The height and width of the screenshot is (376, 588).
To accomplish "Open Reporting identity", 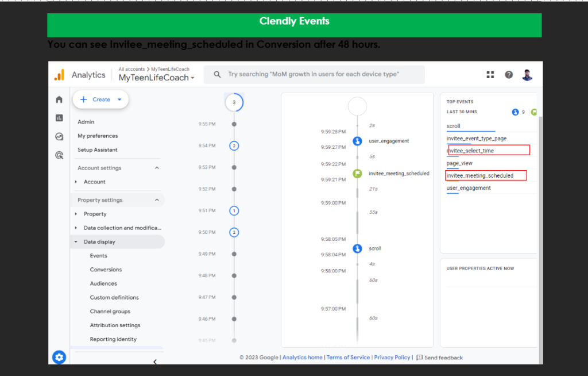I will click(113, 339).
